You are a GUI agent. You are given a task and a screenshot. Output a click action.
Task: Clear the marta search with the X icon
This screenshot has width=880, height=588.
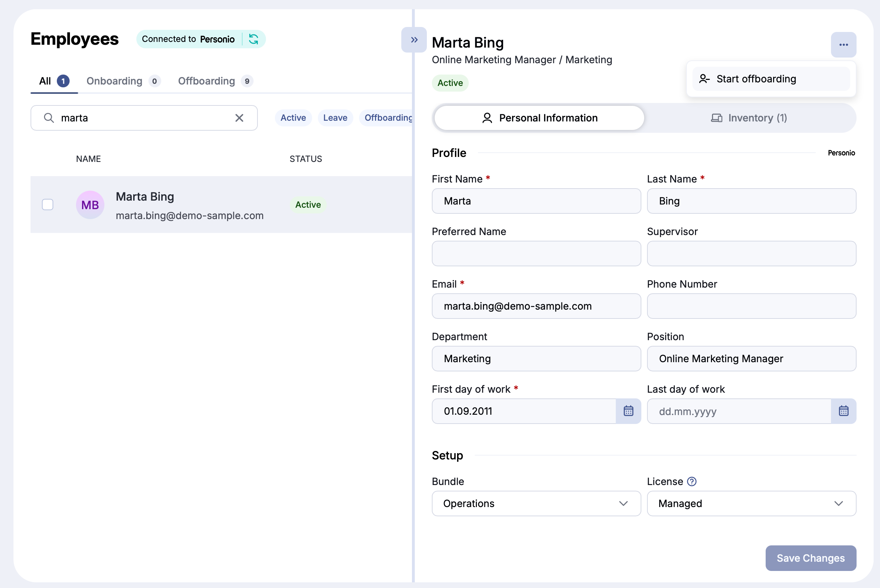pos(240,118)
